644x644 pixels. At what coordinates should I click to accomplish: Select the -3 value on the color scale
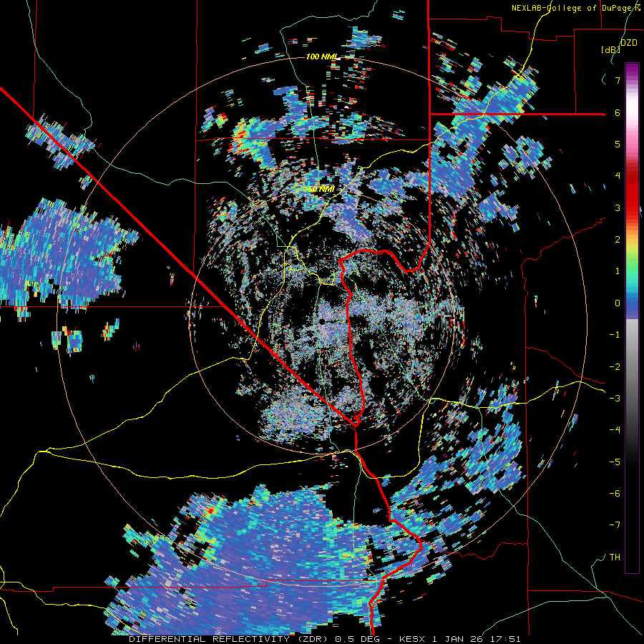[615, 399]
